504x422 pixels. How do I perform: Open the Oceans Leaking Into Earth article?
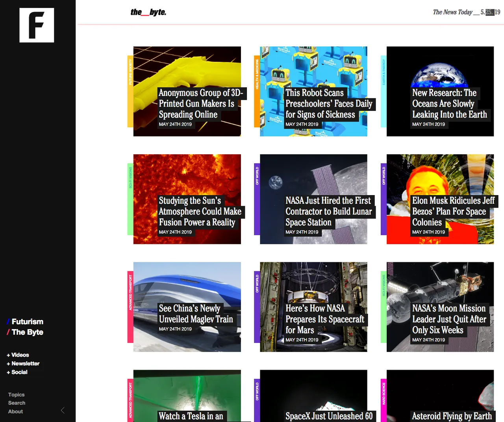coord(449,104)
